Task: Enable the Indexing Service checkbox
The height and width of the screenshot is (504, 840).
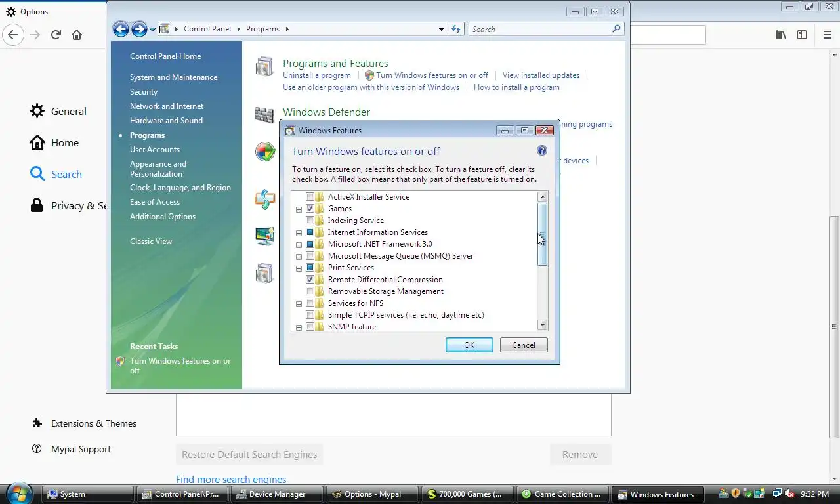Action: pyautogui.click(x=310, y=220)
